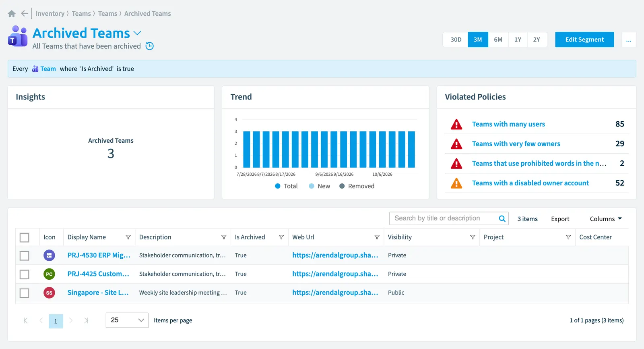644x349 pixels.
Task: Click the search magnifier icon
Action: pyautogui.click(x=502, y=218)
